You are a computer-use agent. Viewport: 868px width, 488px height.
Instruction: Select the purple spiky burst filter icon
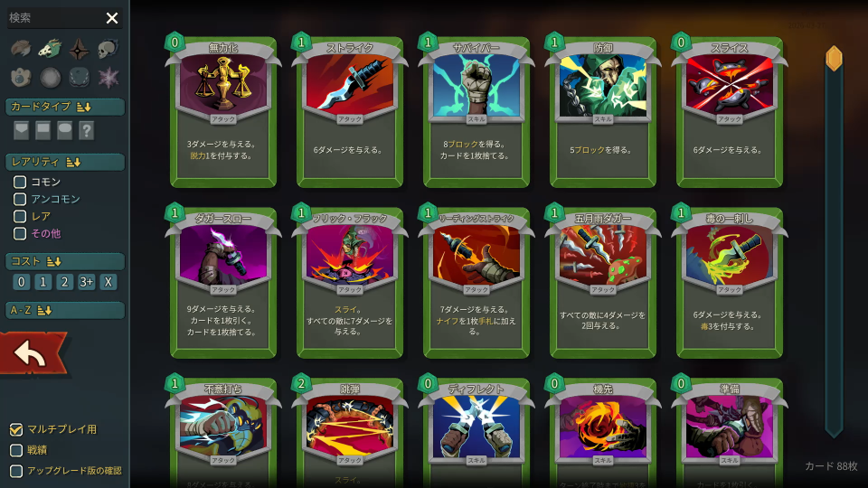tap(108, 78)
